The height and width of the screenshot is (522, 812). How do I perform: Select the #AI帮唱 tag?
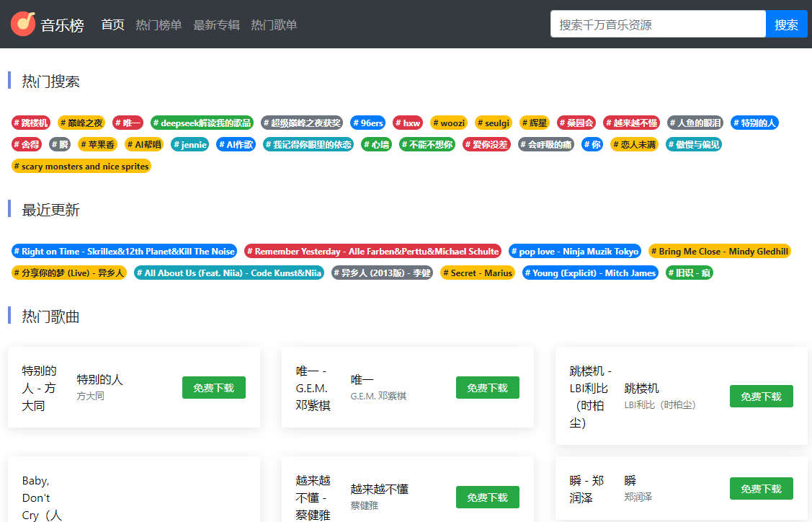click(x=144, y=145)
